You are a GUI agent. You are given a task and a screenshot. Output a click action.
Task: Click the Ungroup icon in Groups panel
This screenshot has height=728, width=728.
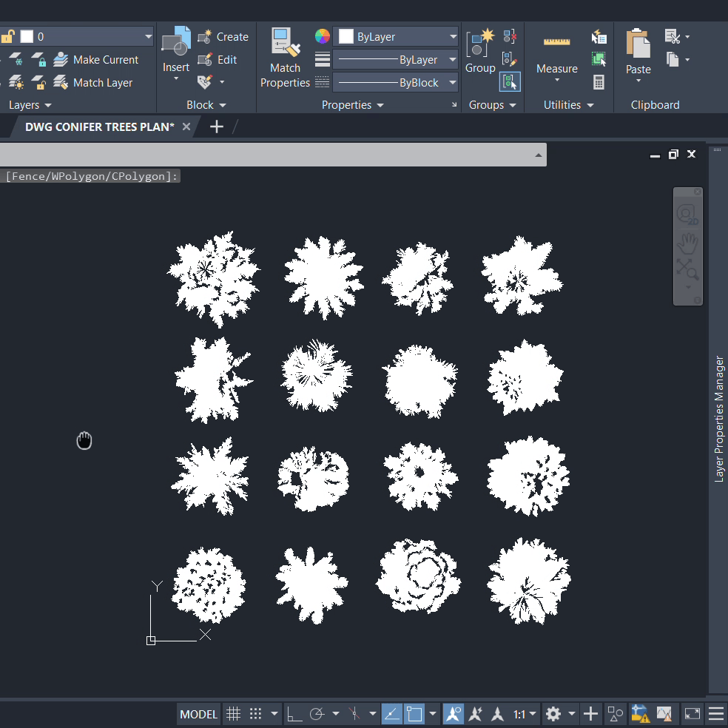coord(510,36)
